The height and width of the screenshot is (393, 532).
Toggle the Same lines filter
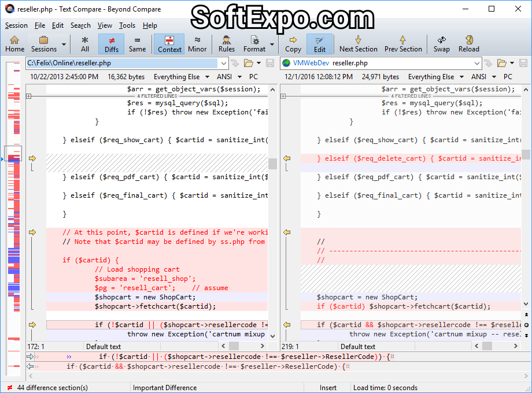coord(137,44)
